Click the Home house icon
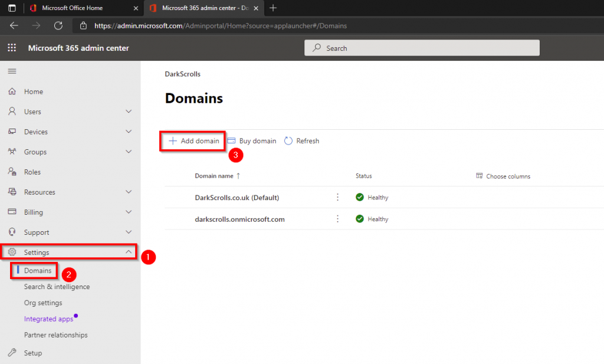This screenshot has width=604, height=364. click(12, 91)
